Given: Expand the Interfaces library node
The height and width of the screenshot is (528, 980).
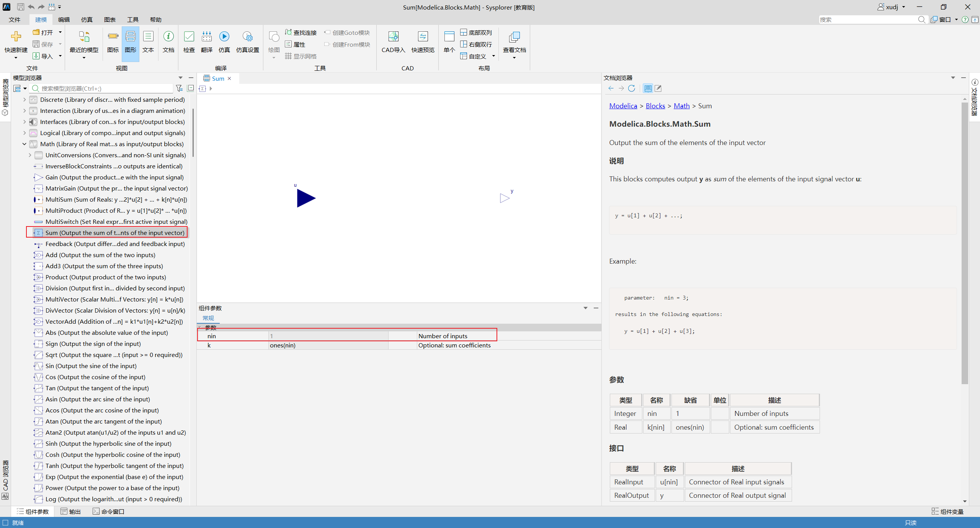Looking at the screenshot, I should (x=24, y=122).
